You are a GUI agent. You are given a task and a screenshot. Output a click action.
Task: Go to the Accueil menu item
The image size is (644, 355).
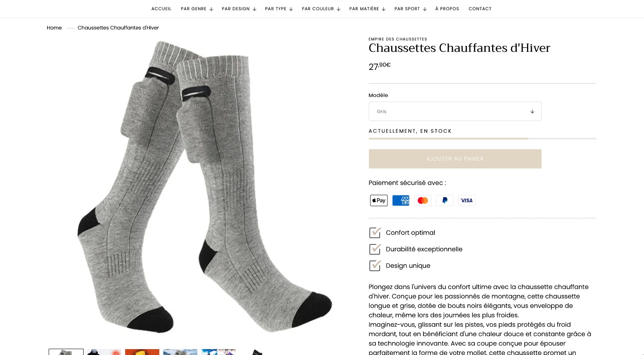[161, 9]
